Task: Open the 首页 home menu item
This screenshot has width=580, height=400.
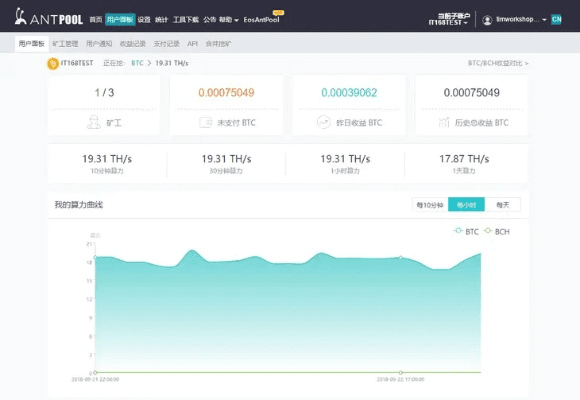Action: pyautogui.click(x=96, y=19)
